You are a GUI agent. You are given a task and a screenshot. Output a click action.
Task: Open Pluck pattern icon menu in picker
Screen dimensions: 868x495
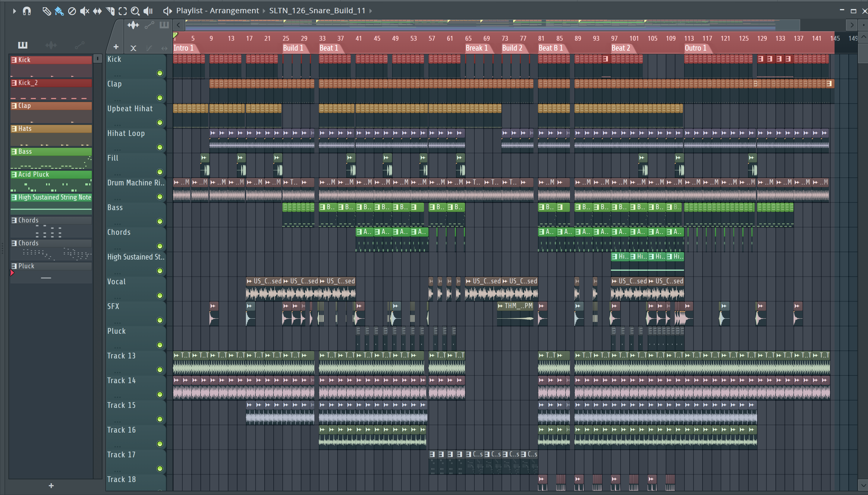[14, 266]
